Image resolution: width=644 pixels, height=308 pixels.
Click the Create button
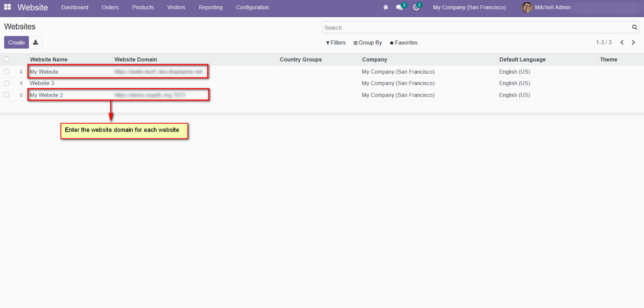pos(16,43)
